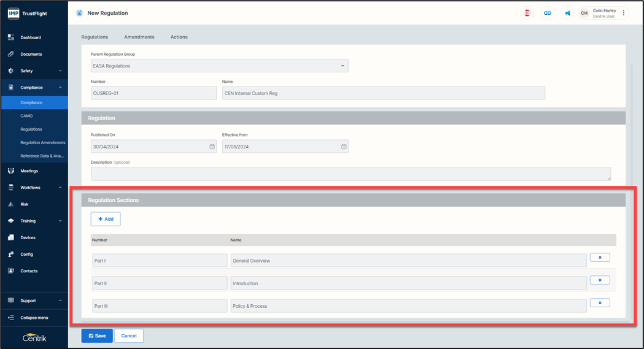644x349 pixels.
Task: Click into the Description text field
Action: [351, 174]
